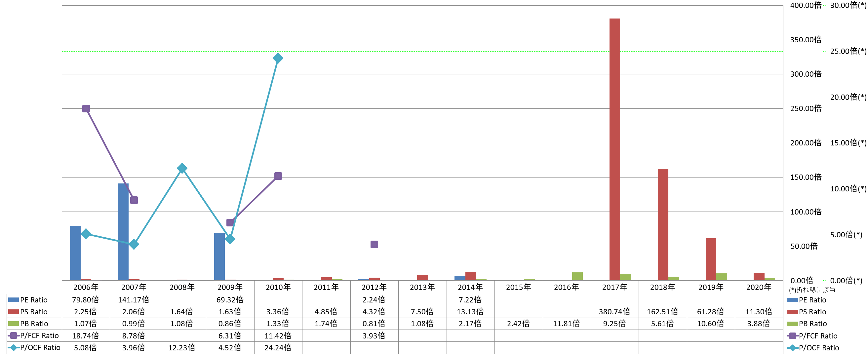
Task: Click the 2008年 P/OCF diamond data point
Action: tap(182, 168)
